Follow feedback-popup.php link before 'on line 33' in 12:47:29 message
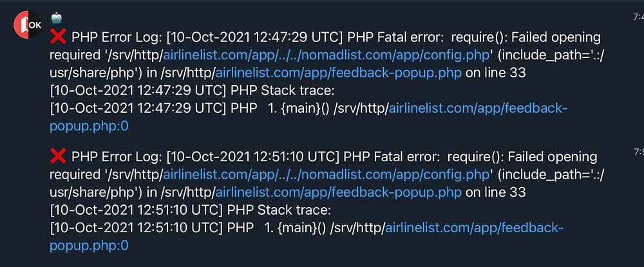Viewport: 644px width, 267px height. [x=339, y=74]
